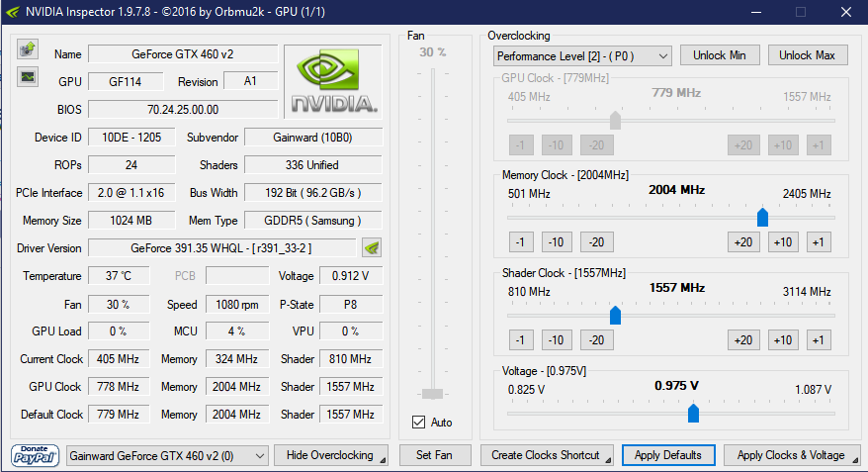868x472 pixels.
Task: Click the Name field GeForce GTX 460 v2
Action: (x=183, y=54)
